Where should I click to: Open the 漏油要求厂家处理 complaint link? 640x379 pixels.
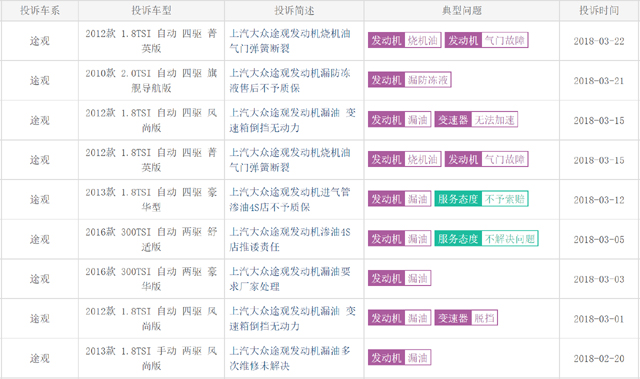tap(290, 279)
